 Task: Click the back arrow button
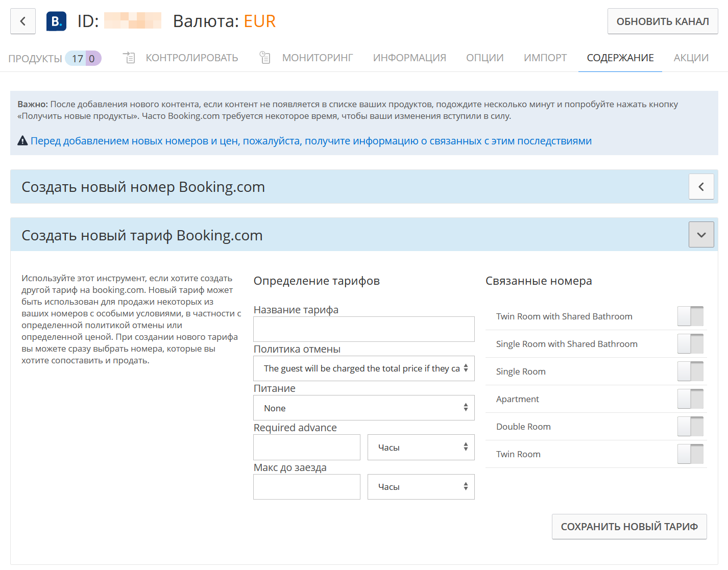(23, 21)
